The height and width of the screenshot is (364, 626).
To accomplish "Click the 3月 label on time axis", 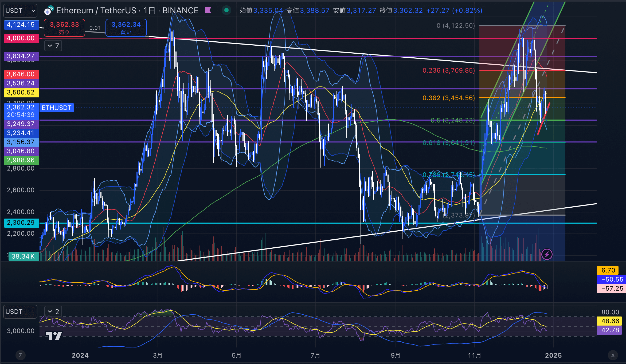I will (x=158, y=355).
